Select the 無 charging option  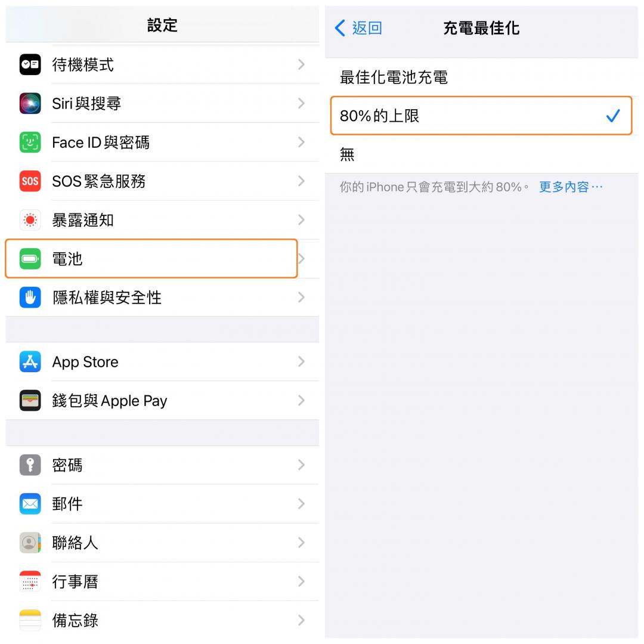click(481, 154)
